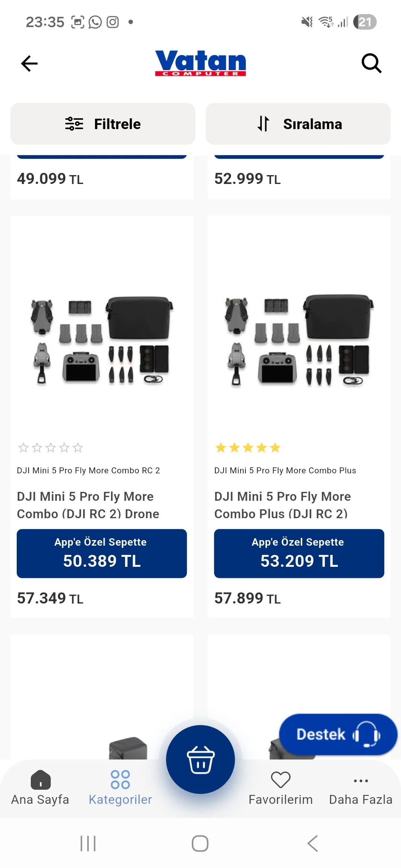Open Android recent apps button
401x868 pixels.
[x=88, y=844]
